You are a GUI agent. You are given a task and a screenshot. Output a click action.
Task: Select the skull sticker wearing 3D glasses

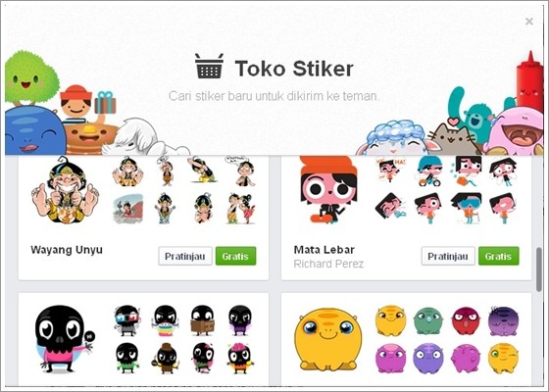coord(126,320)
